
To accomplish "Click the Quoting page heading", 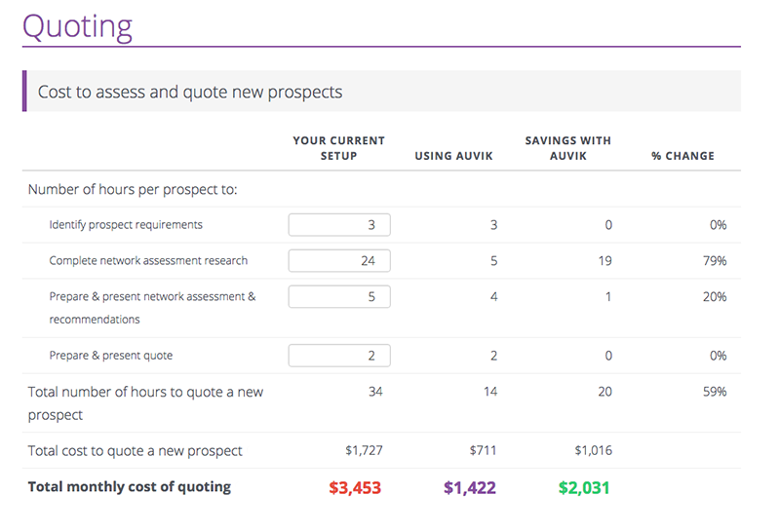I will tap(78, 27).
